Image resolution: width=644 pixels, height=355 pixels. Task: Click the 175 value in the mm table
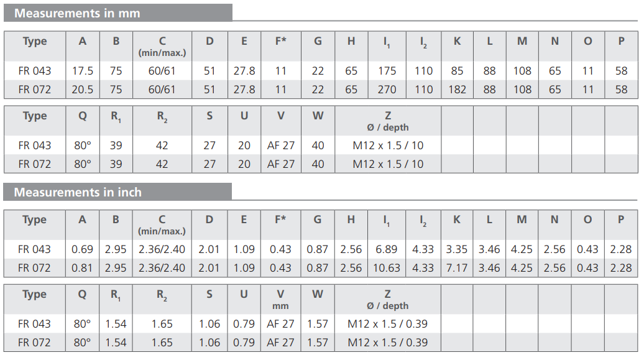[387, 71]
